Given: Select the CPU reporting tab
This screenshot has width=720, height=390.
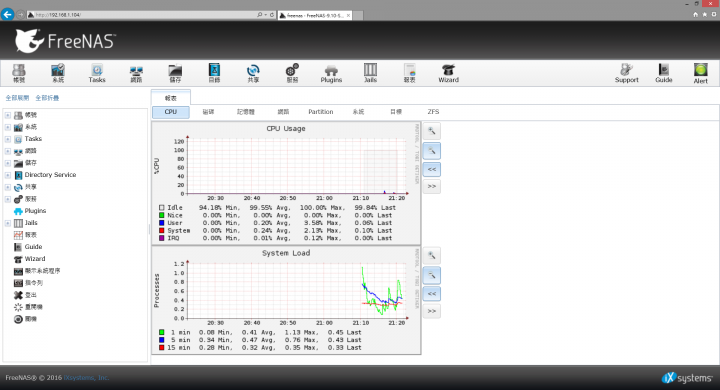Looking at the screenshot, I should click(x=171, y=112).
